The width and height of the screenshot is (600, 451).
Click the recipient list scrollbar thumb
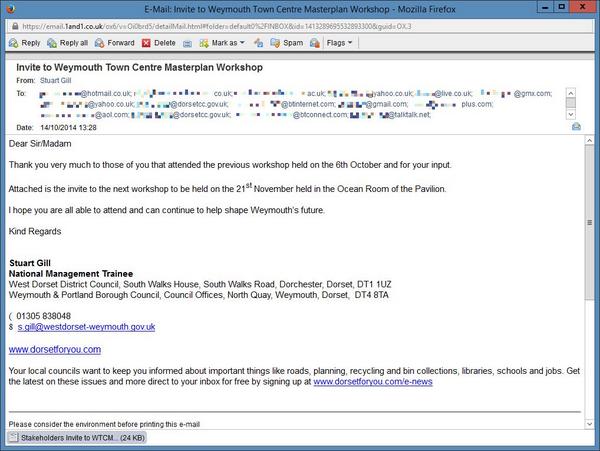click(x=571, y=103)
